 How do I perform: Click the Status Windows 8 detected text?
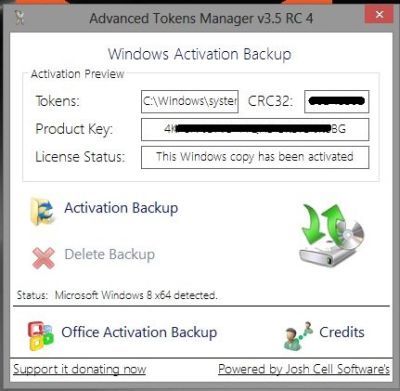[117, 295]
